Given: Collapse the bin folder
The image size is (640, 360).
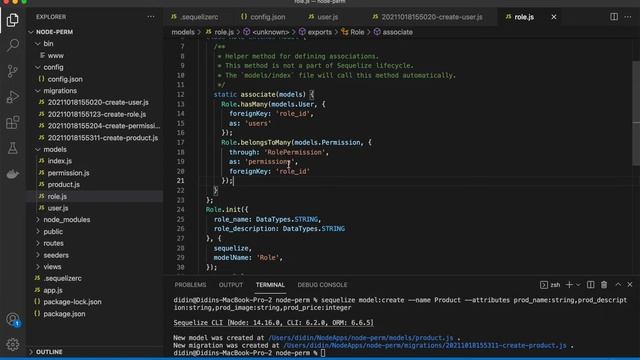Looking at the screenshot, I should [x=95, y=44].
